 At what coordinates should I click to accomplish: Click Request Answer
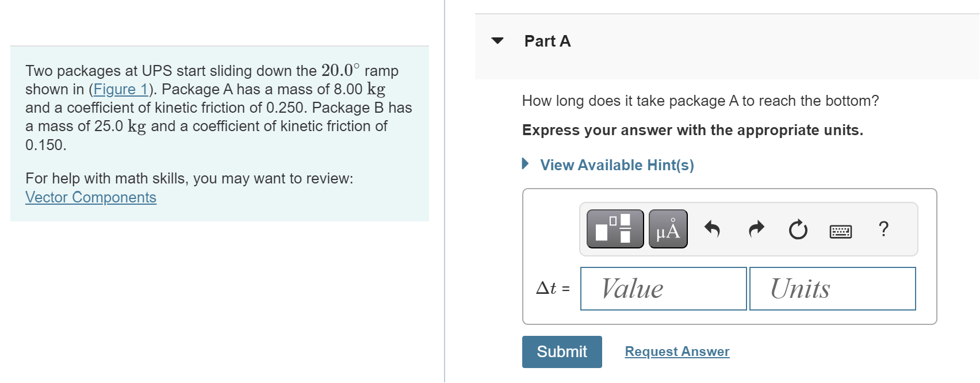click(x=677, y=351)
